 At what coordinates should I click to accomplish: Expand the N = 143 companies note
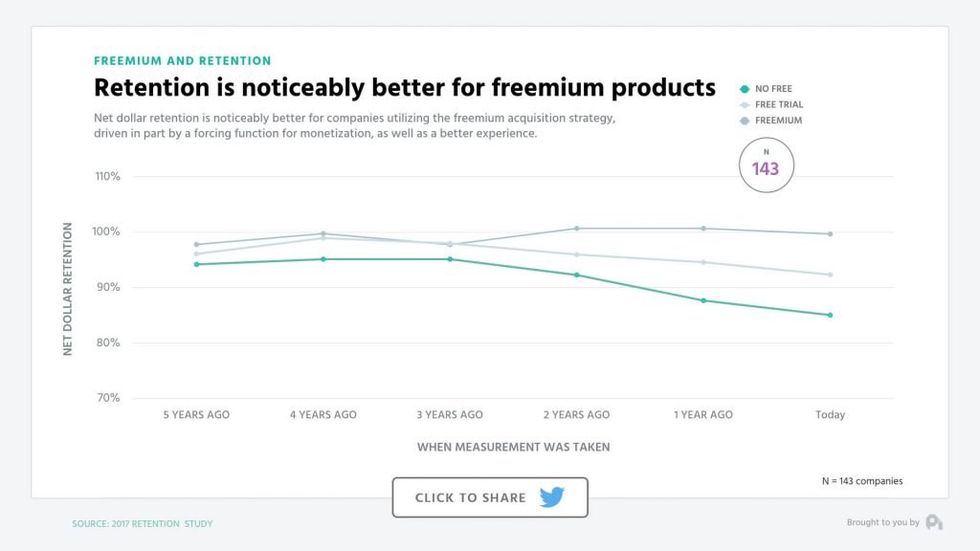(x=860, y=480)
